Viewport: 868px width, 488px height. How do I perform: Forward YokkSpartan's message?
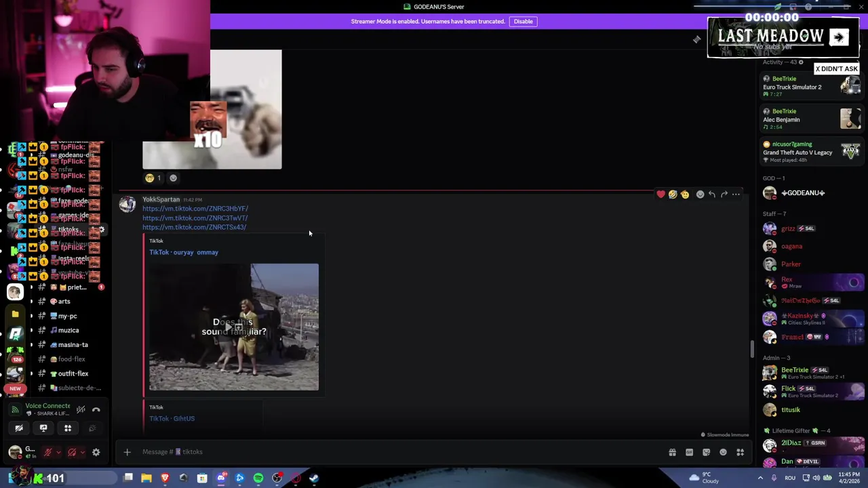tap(724, 195)
